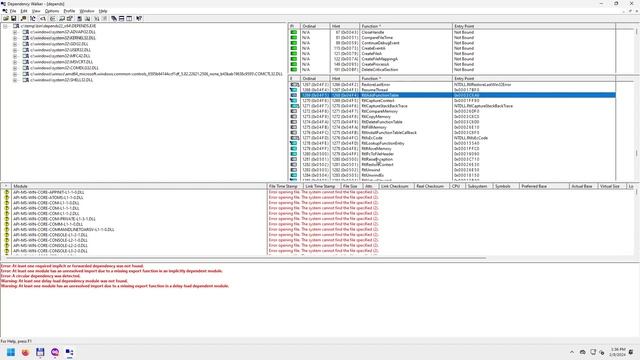Show hidden system tray icons
Screen dimensions: 640x360
(x=572, y=352)
